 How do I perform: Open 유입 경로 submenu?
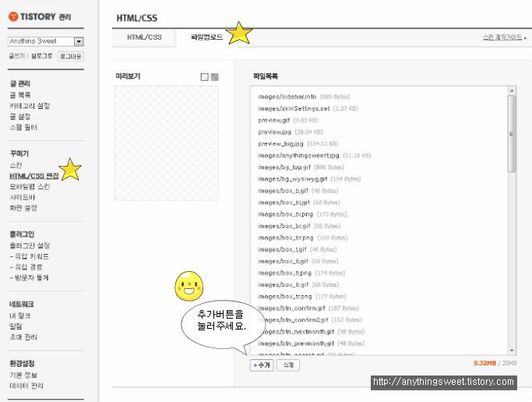(x=26, y=267)
